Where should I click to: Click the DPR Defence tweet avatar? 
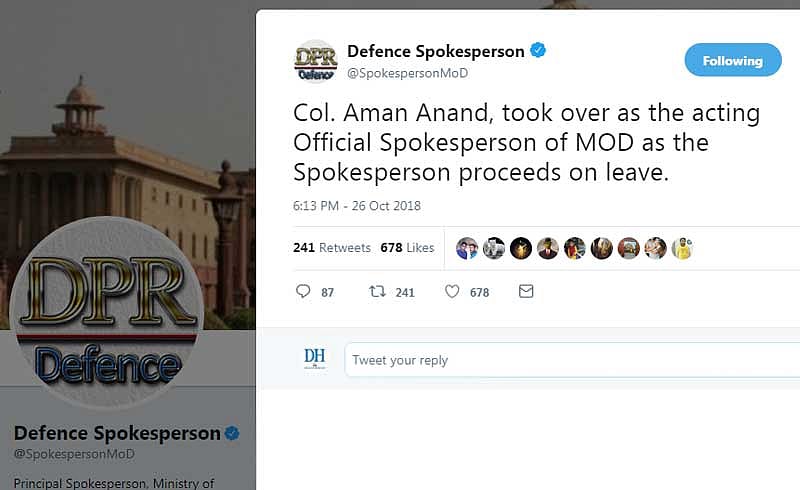pyautogui.click(x=315, y=61)
